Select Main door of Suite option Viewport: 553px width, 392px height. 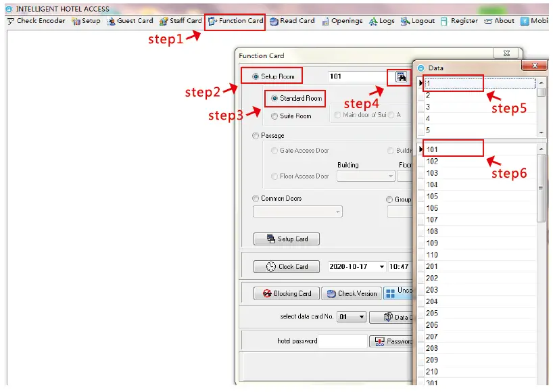tap(337, 115)
